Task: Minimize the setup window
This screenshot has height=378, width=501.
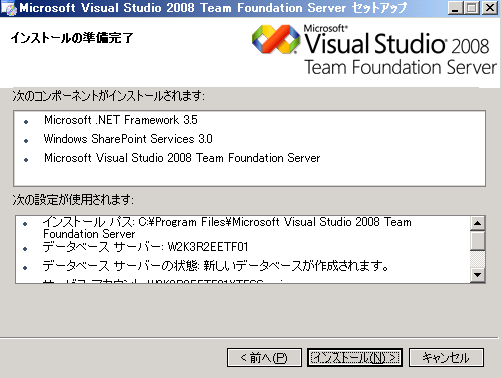Action: 455,8
